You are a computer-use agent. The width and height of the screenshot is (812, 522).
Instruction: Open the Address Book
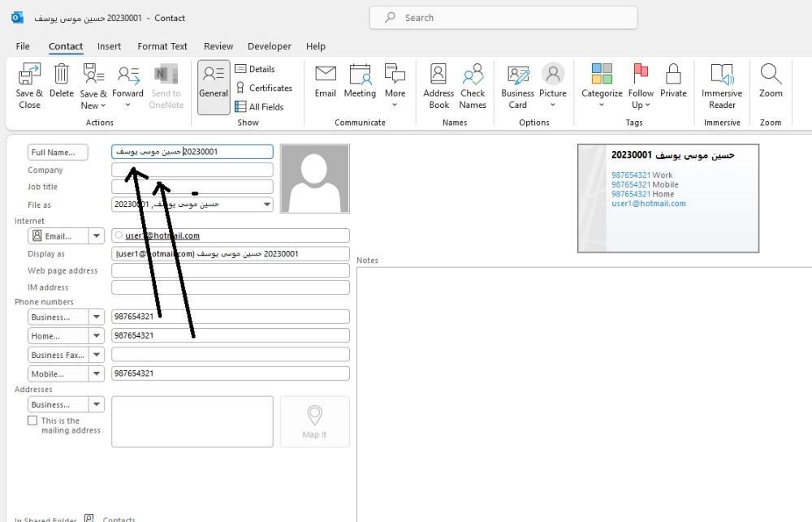438,74
